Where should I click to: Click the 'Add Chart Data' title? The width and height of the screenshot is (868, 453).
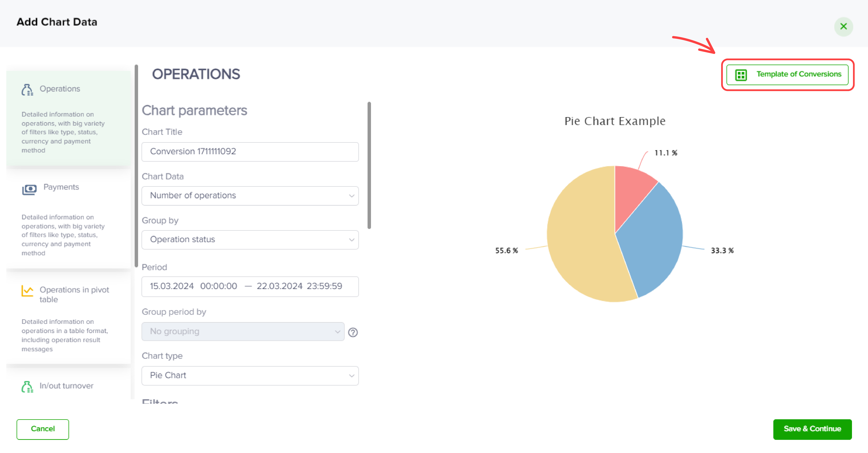click(x=57, y=22)
